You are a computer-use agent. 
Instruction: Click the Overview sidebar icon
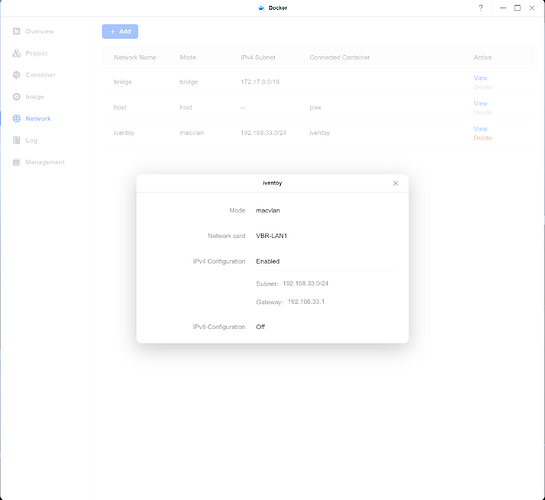16,31
